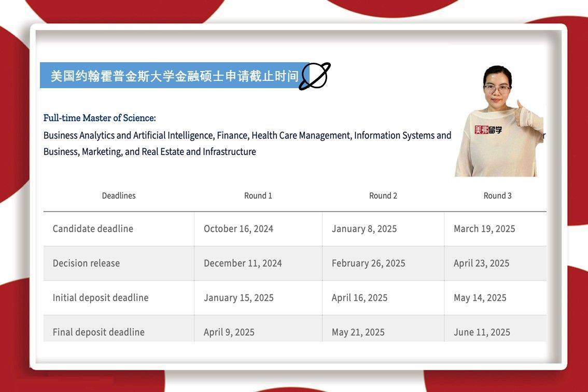This screenshot has height=392, width=588.
Task: Choose the "Round 3" column header
Action: click(x=497, y=195)
